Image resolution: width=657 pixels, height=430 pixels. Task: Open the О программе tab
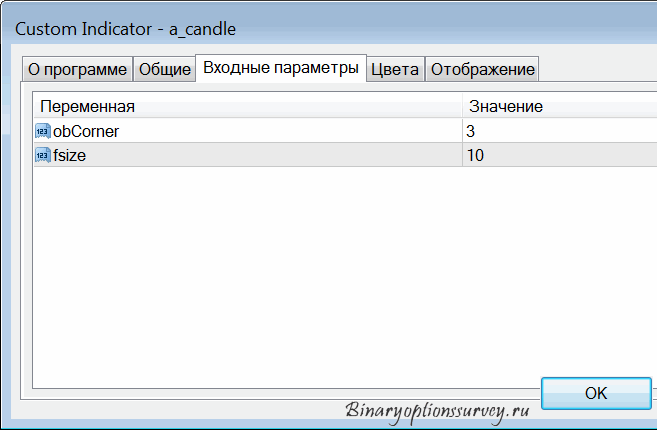[78, 69]
